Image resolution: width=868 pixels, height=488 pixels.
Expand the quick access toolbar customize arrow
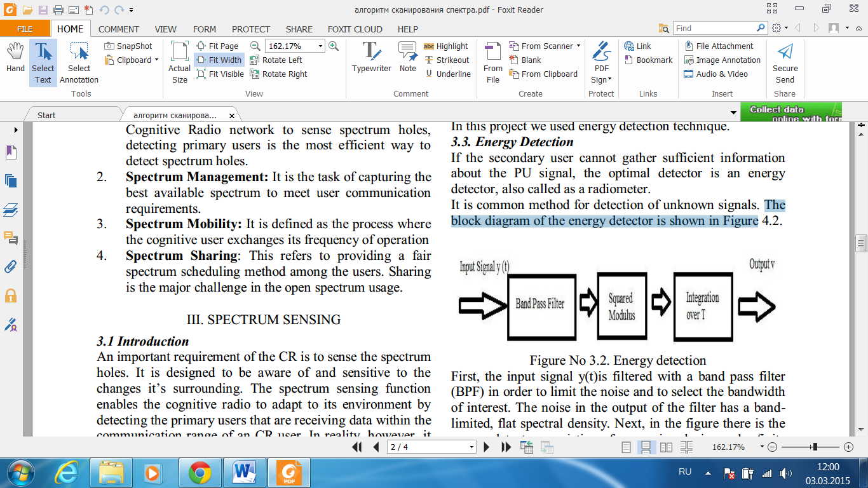pyautogui.click(x=131, y=10)
